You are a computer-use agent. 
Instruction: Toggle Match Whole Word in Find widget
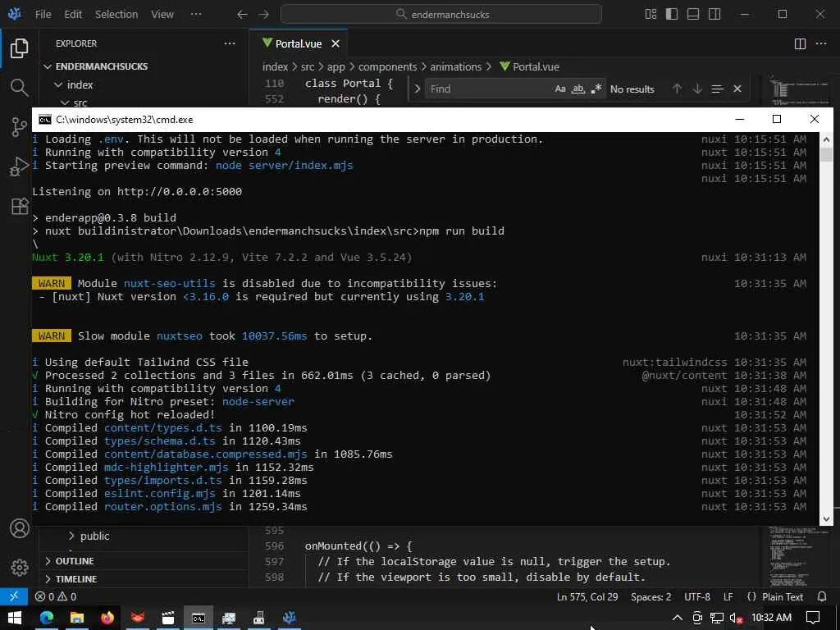pos(578,89)
